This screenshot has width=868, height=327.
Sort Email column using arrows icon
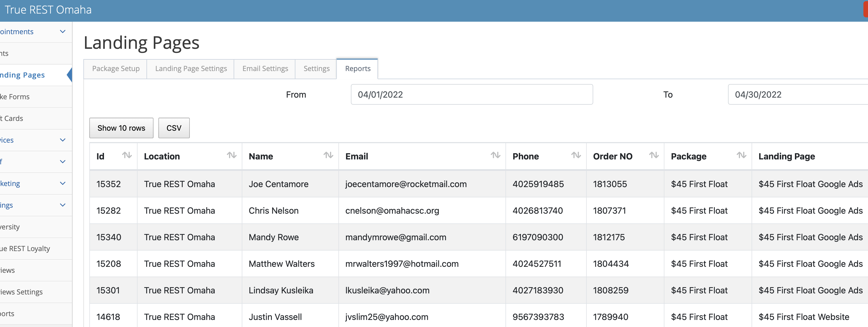coord(495,155)
